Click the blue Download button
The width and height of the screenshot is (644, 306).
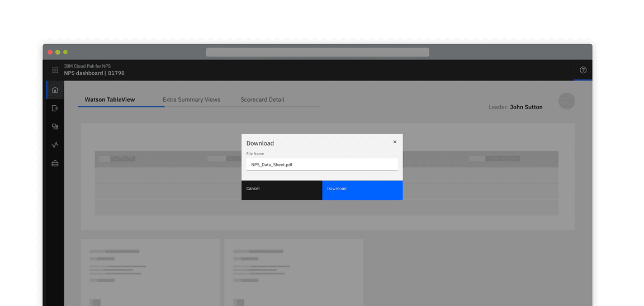click(x=362, y=190)
